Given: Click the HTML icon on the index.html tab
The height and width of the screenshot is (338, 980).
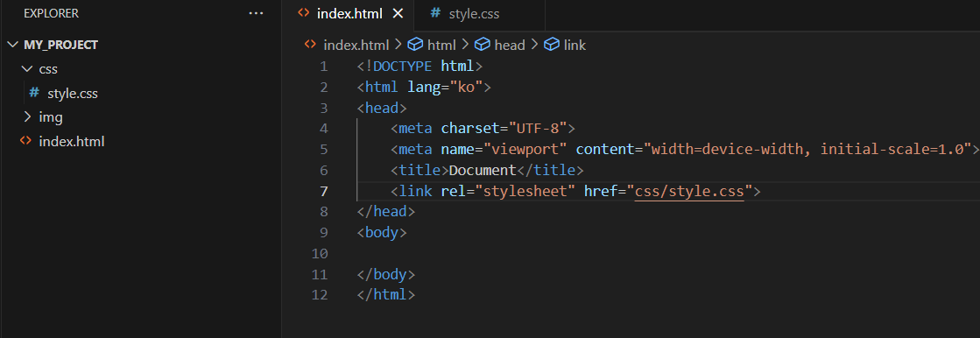Looking at the screenshot, I should click(304, 13).
